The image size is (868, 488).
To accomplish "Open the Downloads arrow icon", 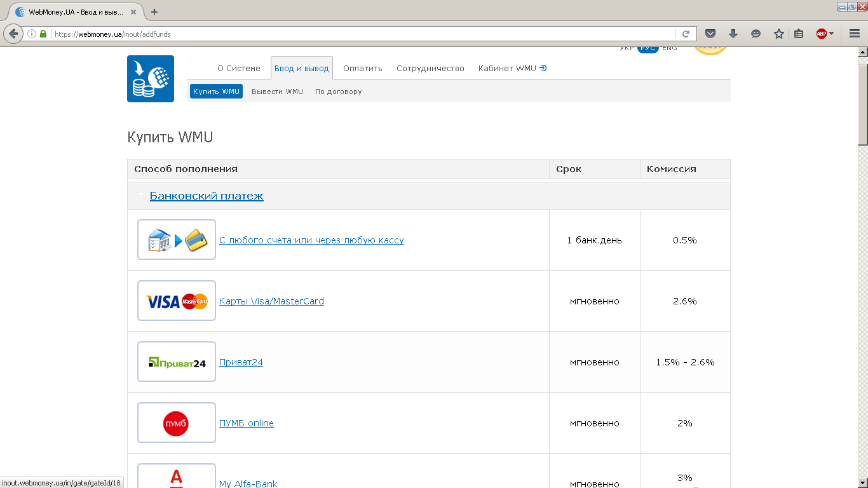I will [733, 34].
